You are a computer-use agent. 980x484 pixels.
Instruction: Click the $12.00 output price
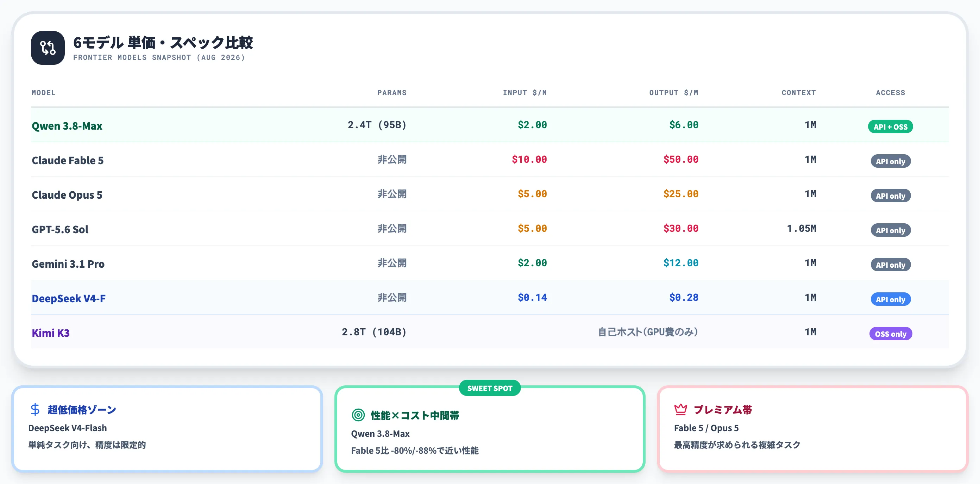[680, 263]
